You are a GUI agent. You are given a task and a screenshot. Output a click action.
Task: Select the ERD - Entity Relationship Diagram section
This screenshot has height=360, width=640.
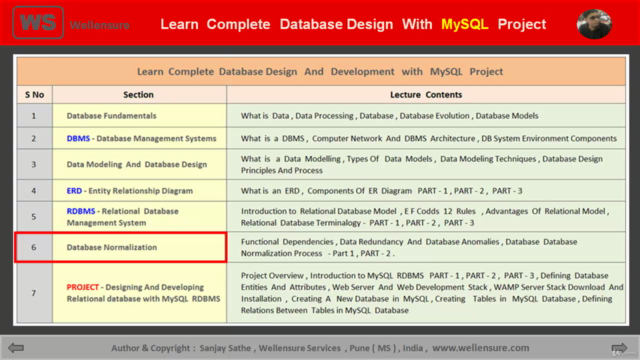139,191
